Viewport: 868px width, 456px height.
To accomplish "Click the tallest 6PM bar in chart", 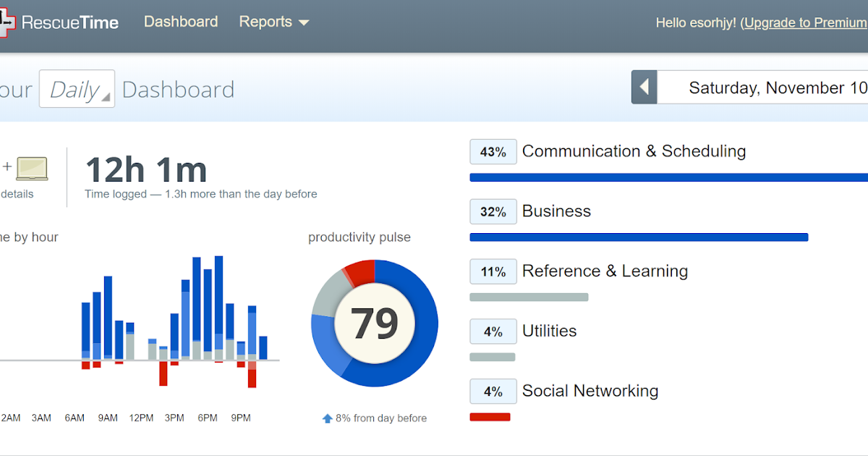I will [197, 304].
